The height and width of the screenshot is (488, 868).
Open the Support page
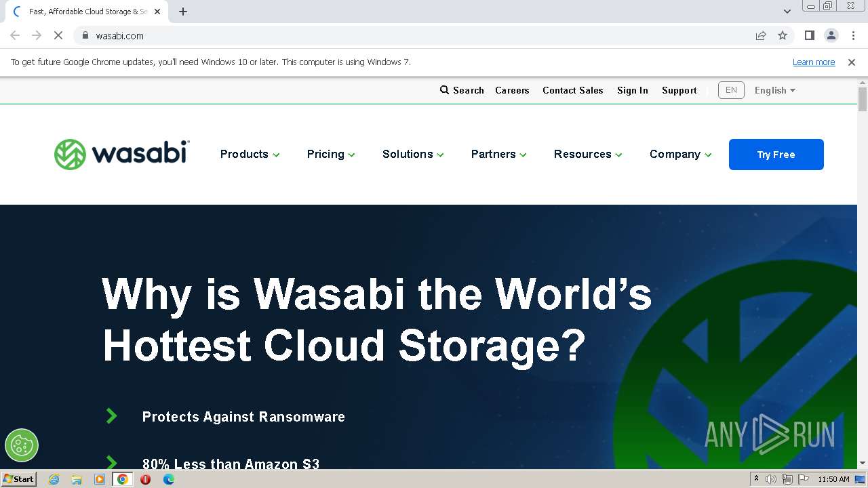point(679,90)
